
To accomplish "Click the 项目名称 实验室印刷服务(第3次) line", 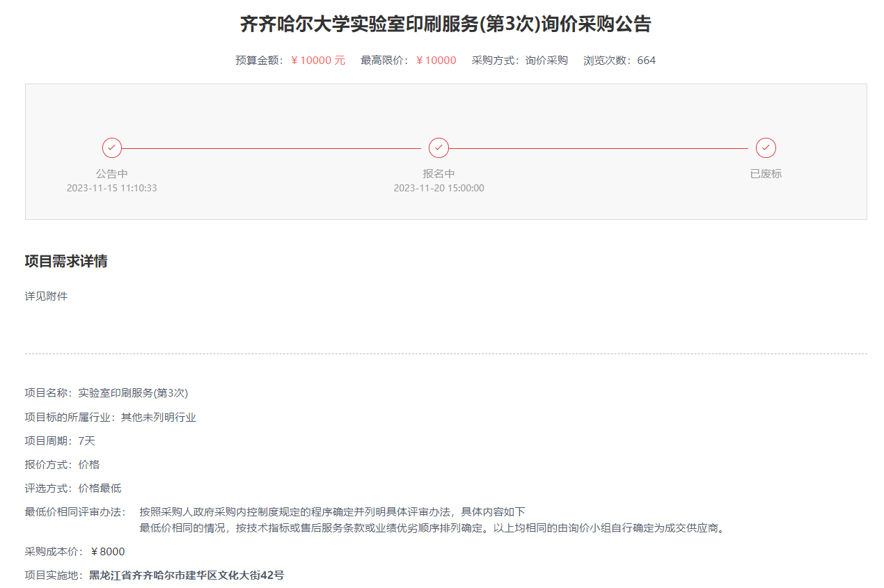I will 106,393.
